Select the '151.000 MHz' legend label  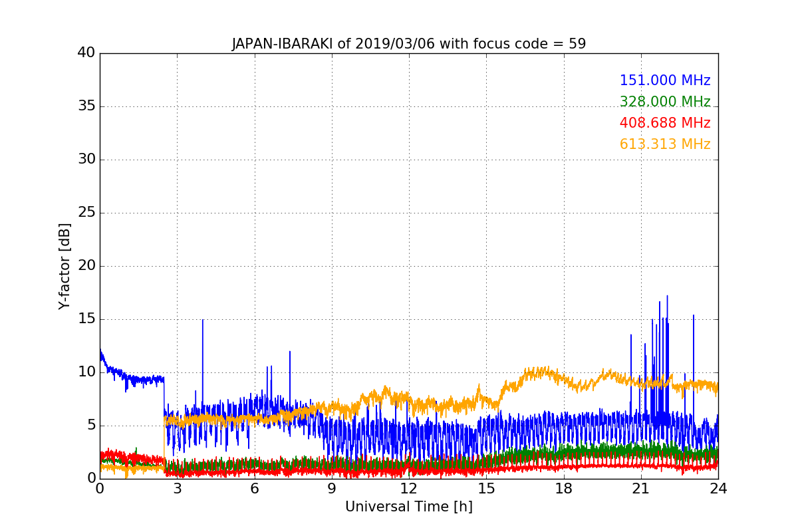[x=665, y=80]
